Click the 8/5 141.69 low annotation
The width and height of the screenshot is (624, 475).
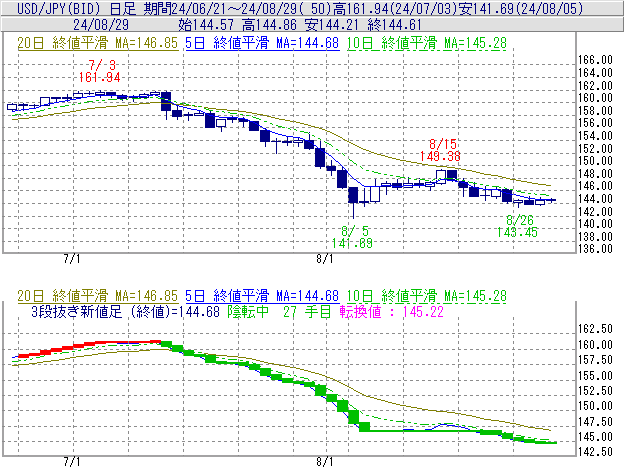[353, 237]
